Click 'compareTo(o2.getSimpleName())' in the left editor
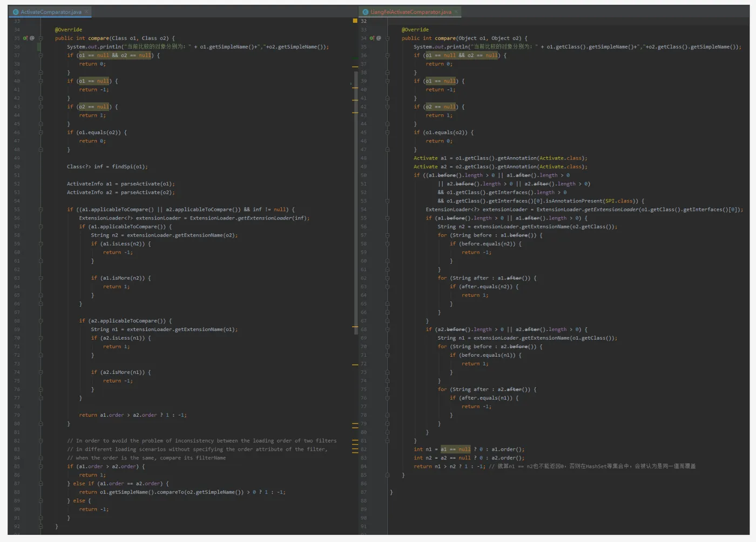This screenshot has width=756, height=542. (x=198, y=492)
